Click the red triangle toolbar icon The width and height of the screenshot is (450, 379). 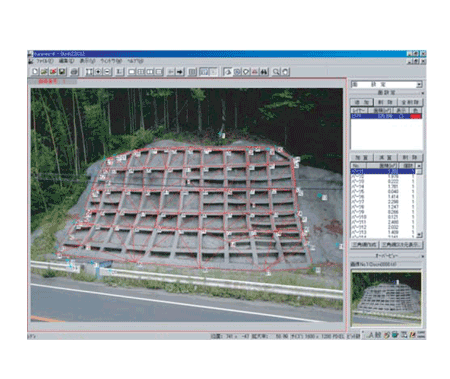(x=255, y=72)
